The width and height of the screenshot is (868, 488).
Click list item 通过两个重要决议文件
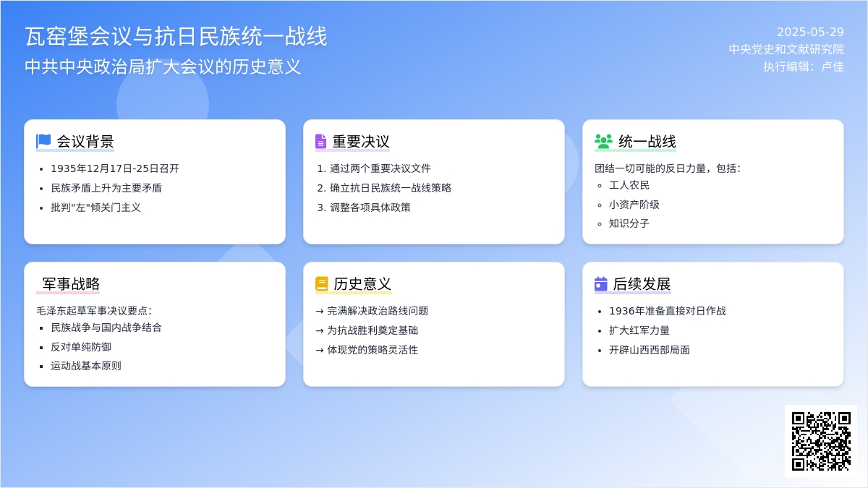pos(380,168)
